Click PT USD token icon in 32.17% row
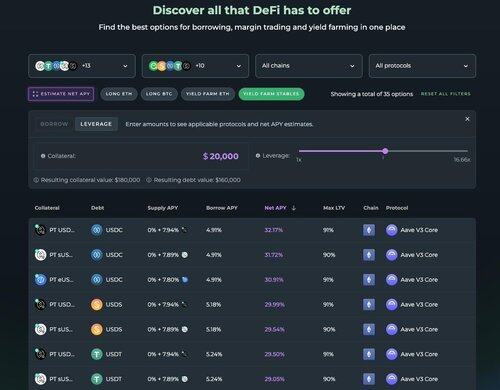This screenshot has width=500, height=390. (x=40, y=230)
